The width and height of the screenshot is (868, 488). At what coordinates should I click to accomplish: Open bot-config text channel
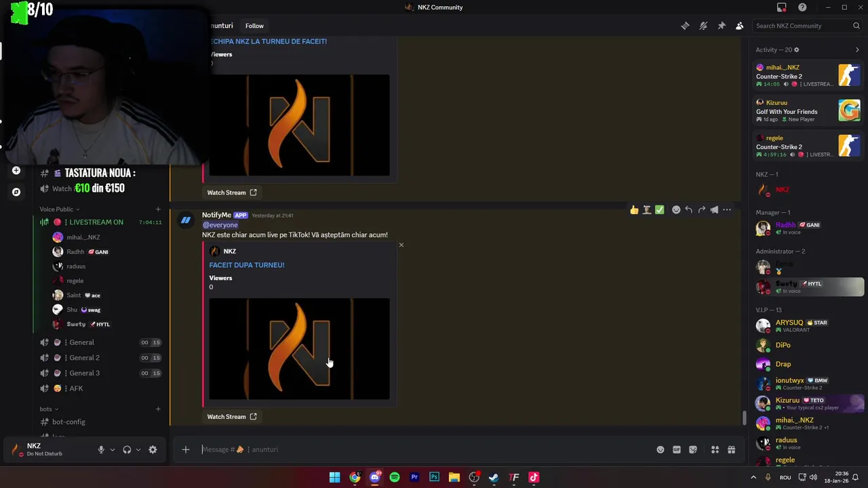pos(100,422)
